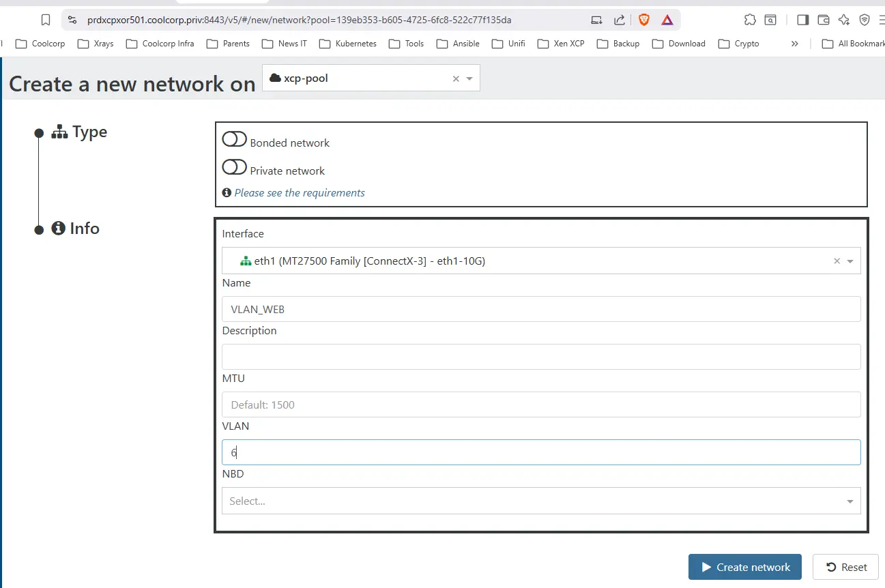
Task: Bookmark this page using the flag icon
Action: pyautogui.click(x=45, y=20)
